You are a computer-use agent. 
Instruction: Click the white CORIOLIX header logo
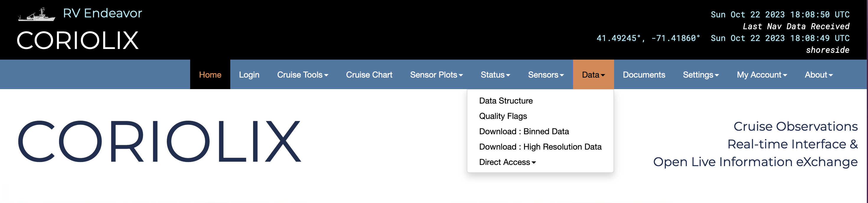coord(77,40)
